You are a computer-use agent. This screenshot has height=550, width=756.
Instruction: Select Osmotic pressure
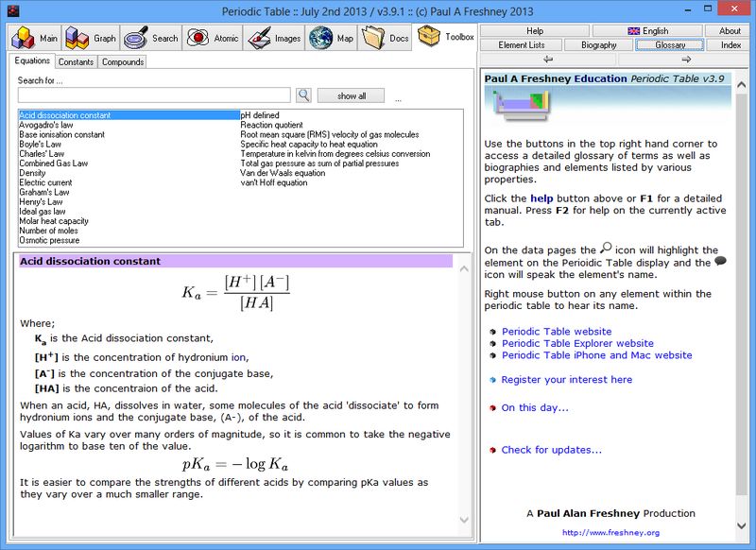(x=49, y=241)
